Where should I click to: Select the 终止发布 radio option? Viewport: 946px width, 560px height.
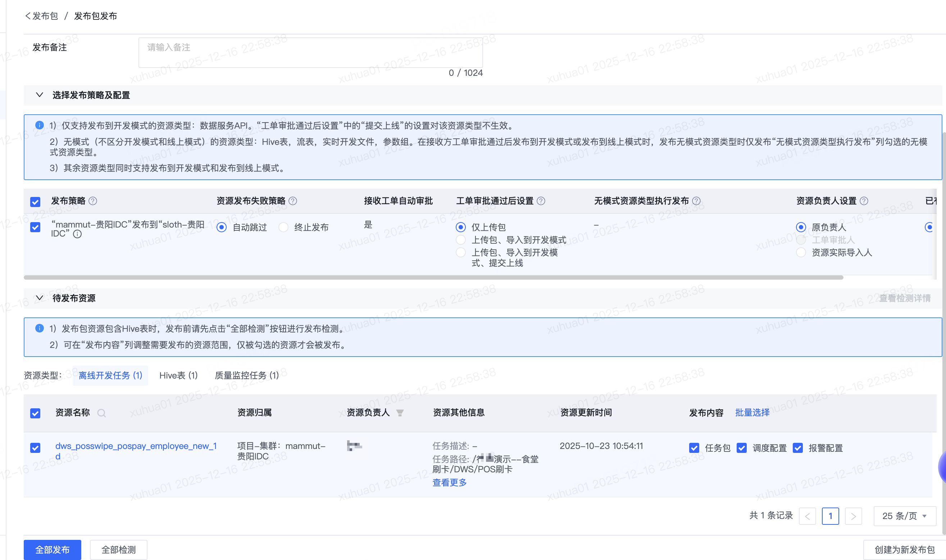pyautogui.click(x=283, y=227)
